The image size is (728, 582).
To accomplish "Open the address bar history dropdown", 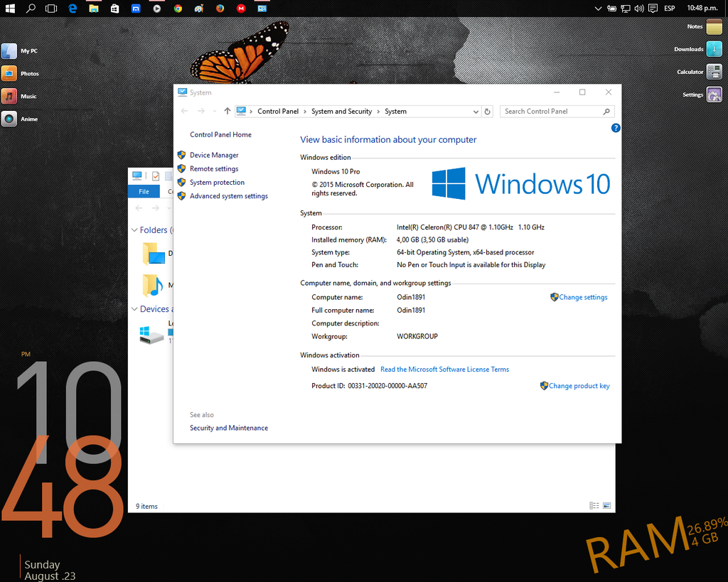I will pos(476,112).
